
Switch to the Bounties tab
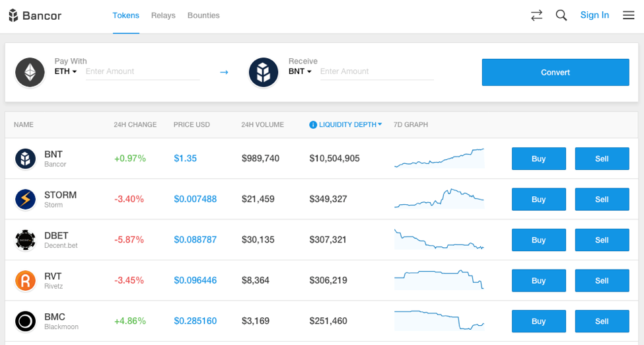coord(203,16)
